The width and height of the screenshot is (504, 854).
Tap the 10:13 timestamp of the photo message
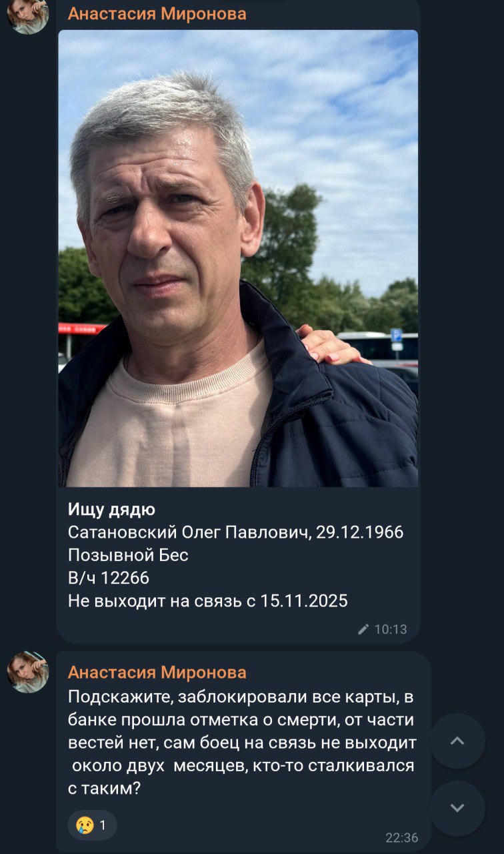(391, 629)
